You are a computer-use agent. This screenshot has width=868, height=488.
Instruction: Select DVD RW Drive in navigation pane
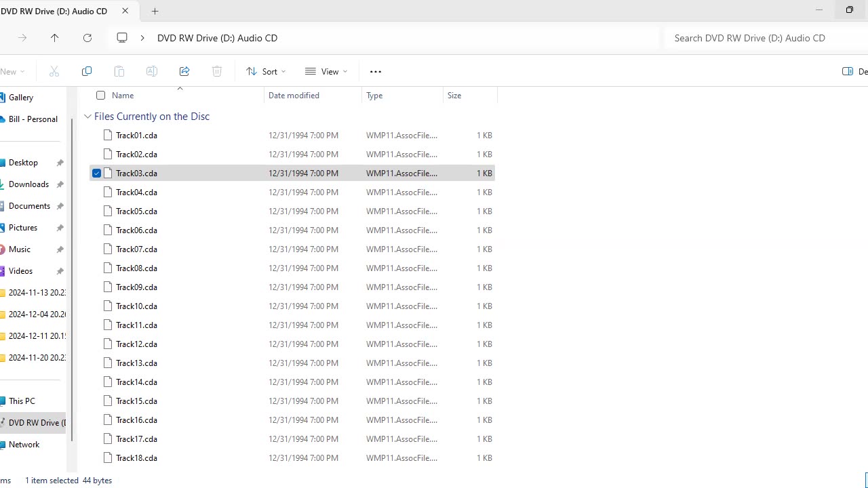click(x=33, y=423)
